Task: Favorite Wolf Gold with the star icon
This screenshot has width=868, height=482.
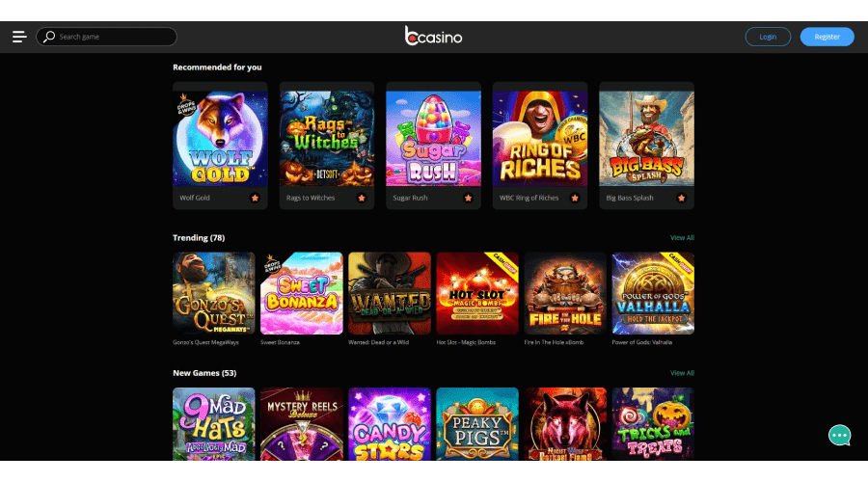Action: 255,199
